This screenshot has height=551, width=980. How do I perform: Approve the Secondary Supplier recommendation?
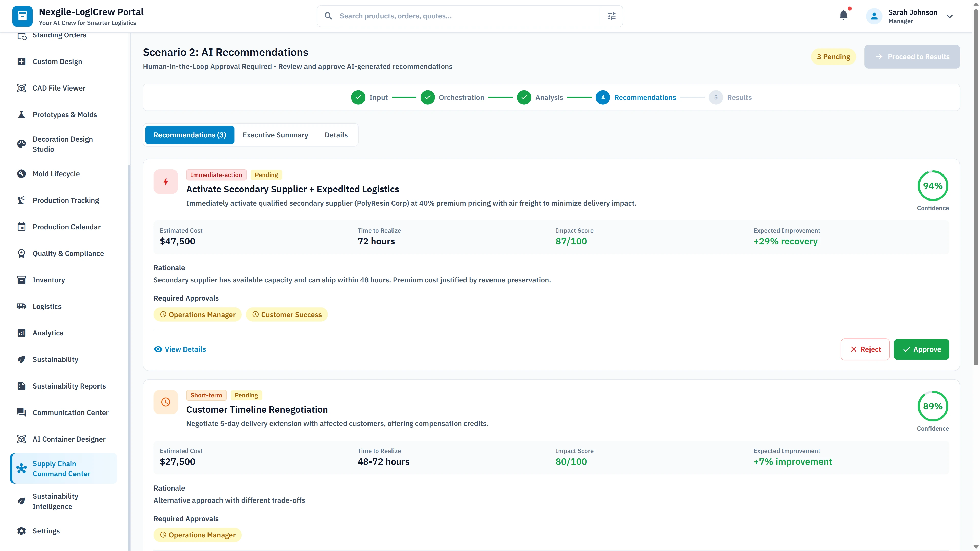[921, 349]
